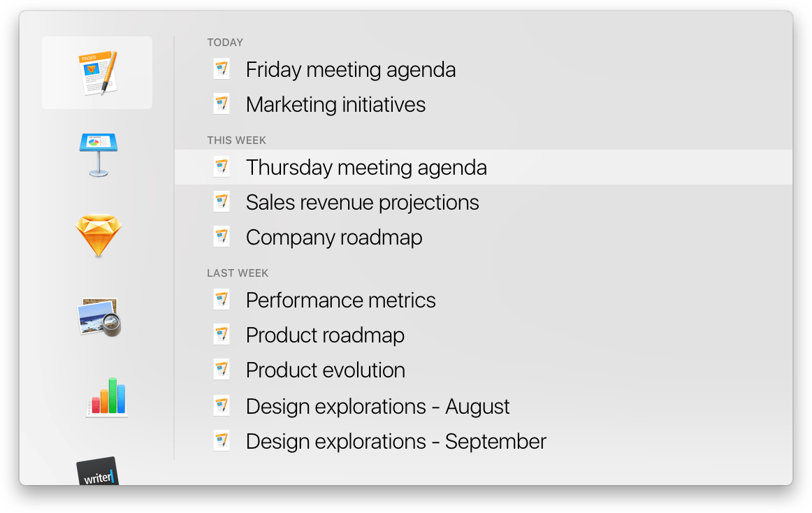Open Design explorations - September
Viewport: 812px width, 513px height.
pyautogui.click(x=396, y=440)
